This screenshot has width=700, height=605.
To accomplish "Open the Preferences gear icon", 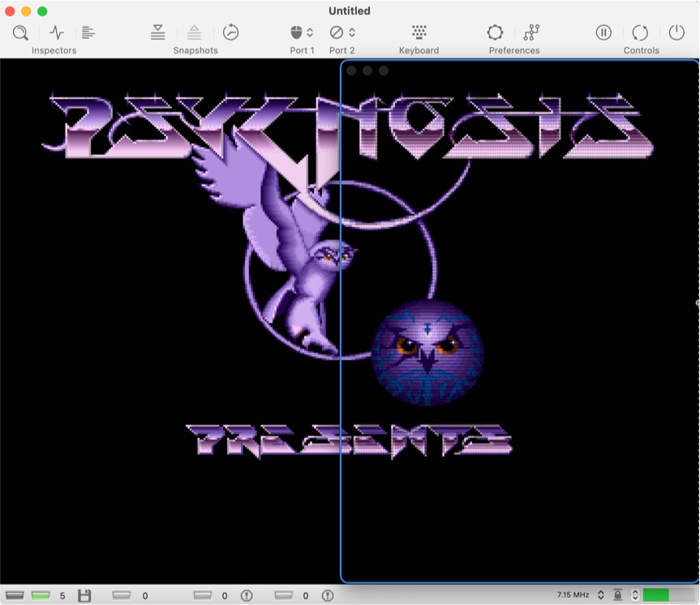I will (495, 32).
